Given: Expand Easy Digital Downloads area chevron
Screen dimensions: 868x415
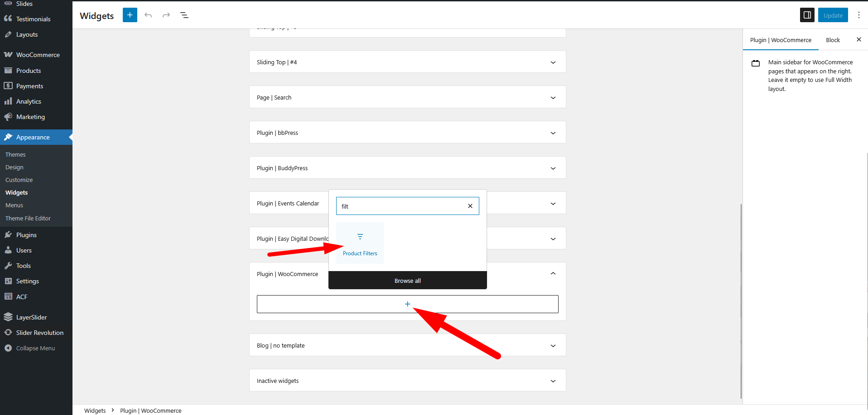Looking at the screenshot, I should (553, 239).
